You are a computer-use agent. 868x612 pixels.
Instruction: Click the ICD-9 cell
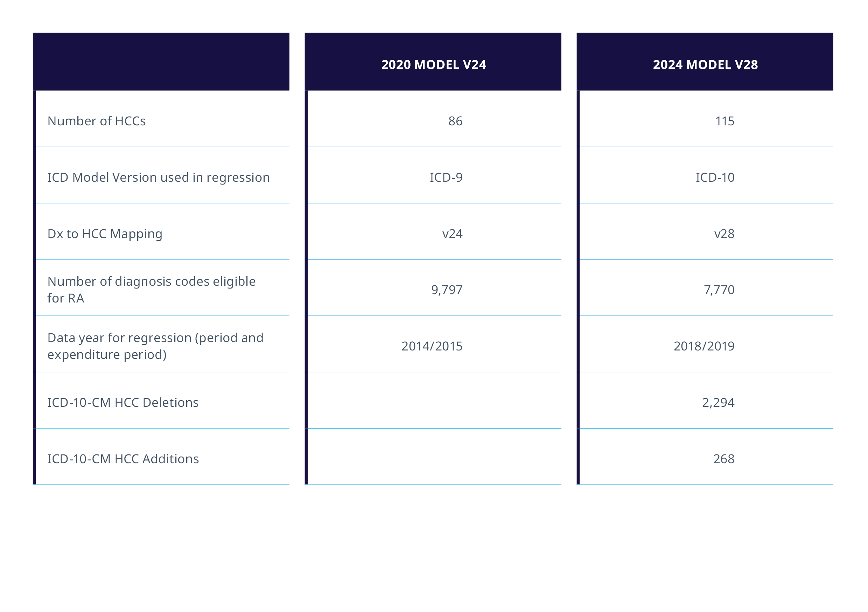pos(446,178)
